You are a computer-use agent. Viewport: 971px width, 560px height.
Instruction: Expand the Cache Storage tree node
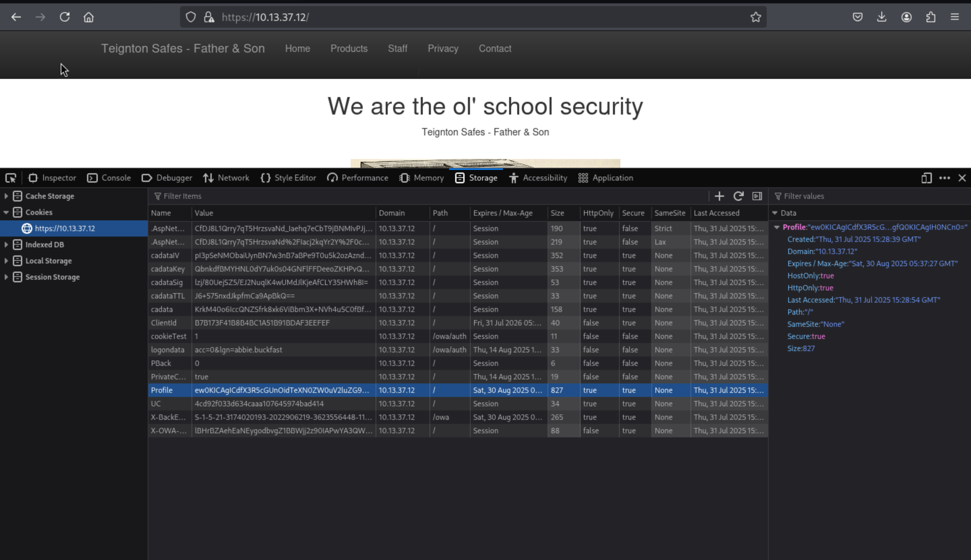pyautogui.click(x=6, y=196)
